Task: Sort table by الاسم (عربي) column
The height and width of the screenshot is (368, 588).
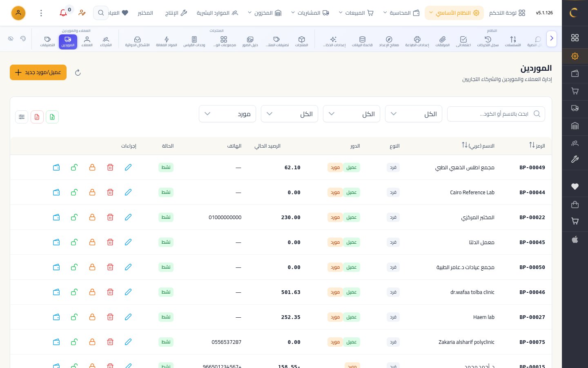Action: 478,146
